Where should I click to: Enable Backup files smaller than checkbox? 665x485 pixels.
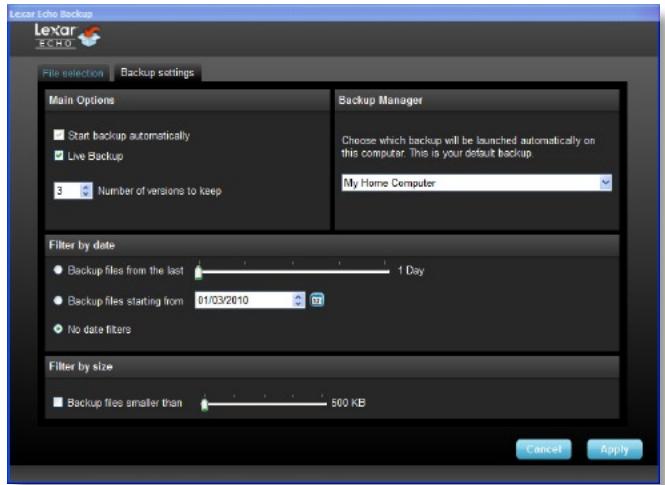pyautogui.click(x=58, y=402)
